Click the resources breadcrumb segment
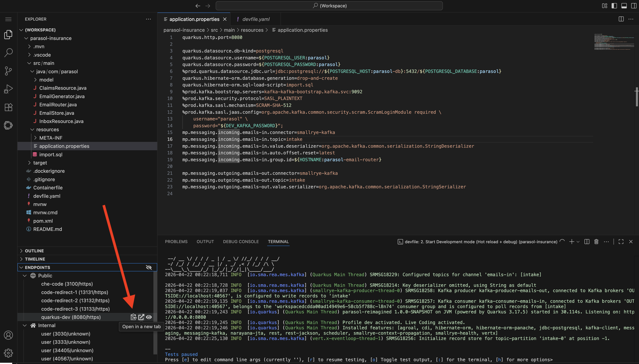This screenshot has height=364, width=639. coord(252,30)
